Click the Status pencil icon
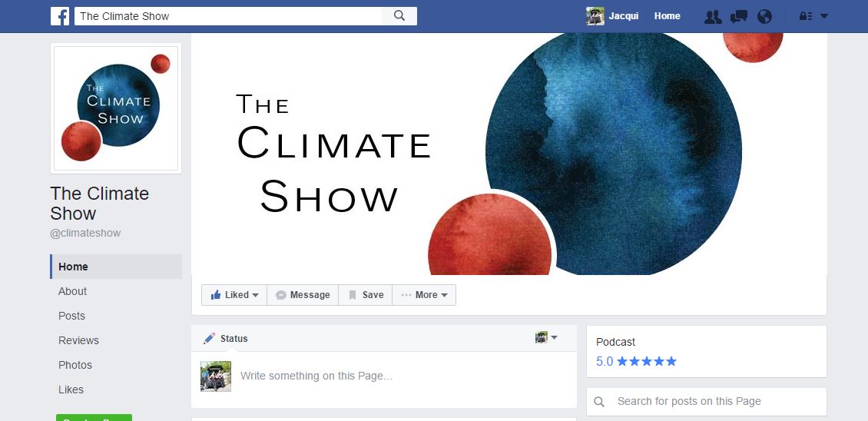This screenshot has height=421, width=868. [x=209, y=339]
